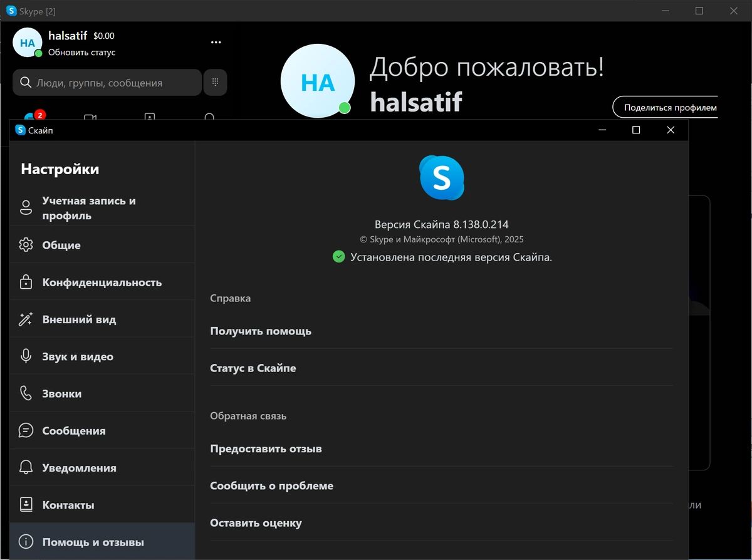Click the Skype icon in the 'Скайп' settings title bar
Image resolution: width=752 pixels, height=560 pixels.
pos(20,130)
